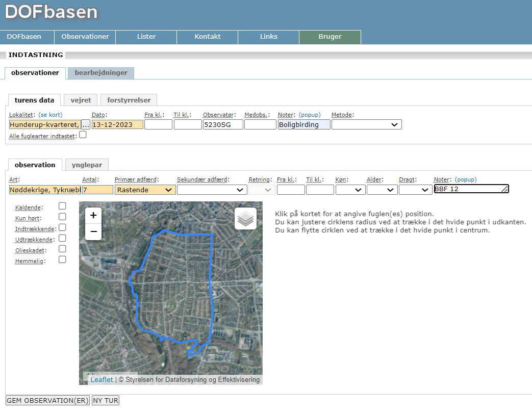The height and width of the screenshot is (413, 532).
Task: Click the Antal field showing 7
Action: (98, 190)
